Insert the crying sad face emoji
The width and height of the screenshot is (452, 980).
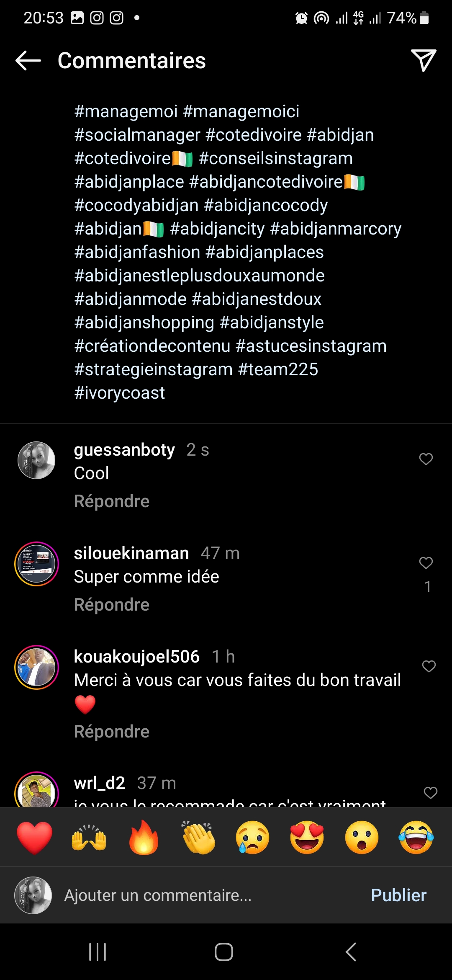(x=253, y=838)
